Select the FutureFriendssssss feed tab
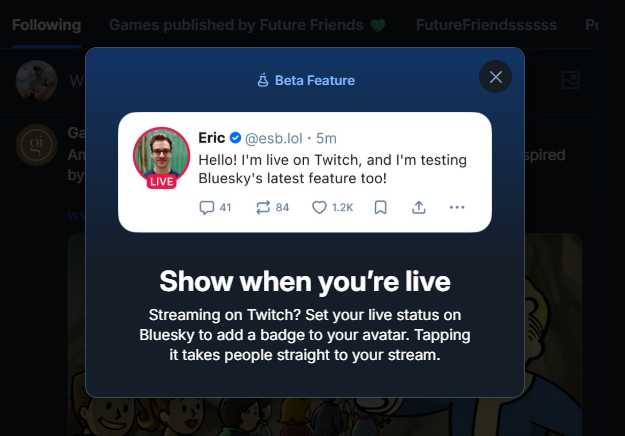Image resolution: width=625 pixels, height=436 pixels. 486,23
